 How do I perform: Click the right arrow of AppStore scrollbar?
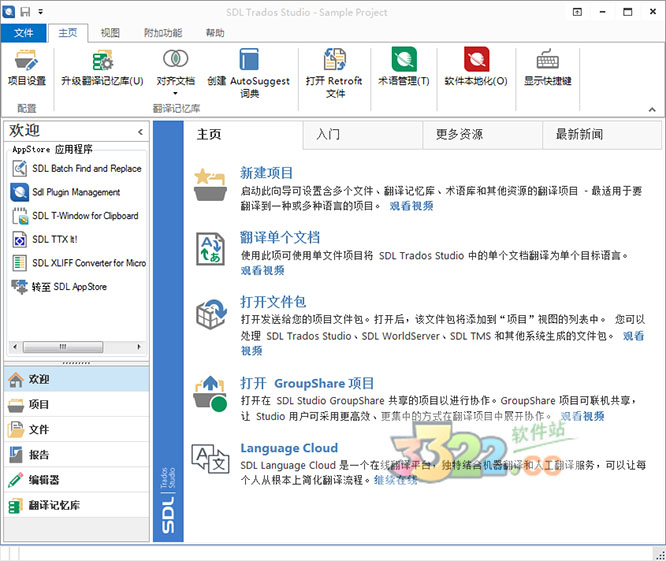138,347
